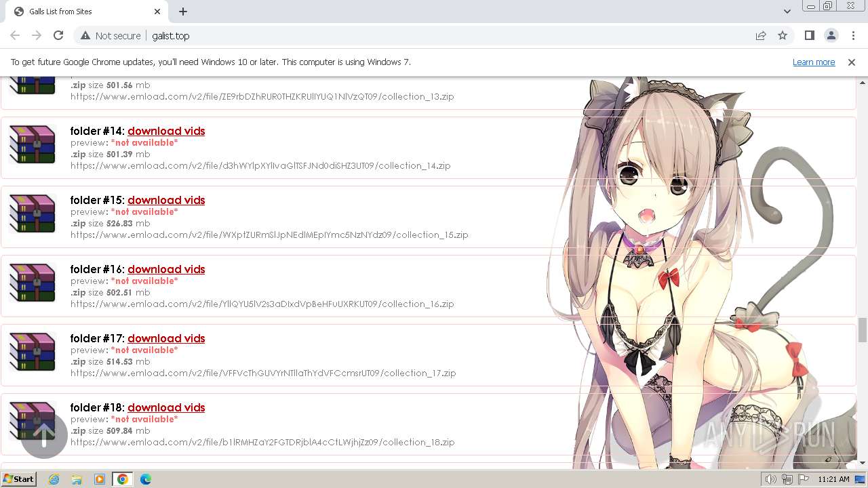The image size is (868, 488).
Task: Toggle the Chrome side panel
Action: tap(809, 35)
